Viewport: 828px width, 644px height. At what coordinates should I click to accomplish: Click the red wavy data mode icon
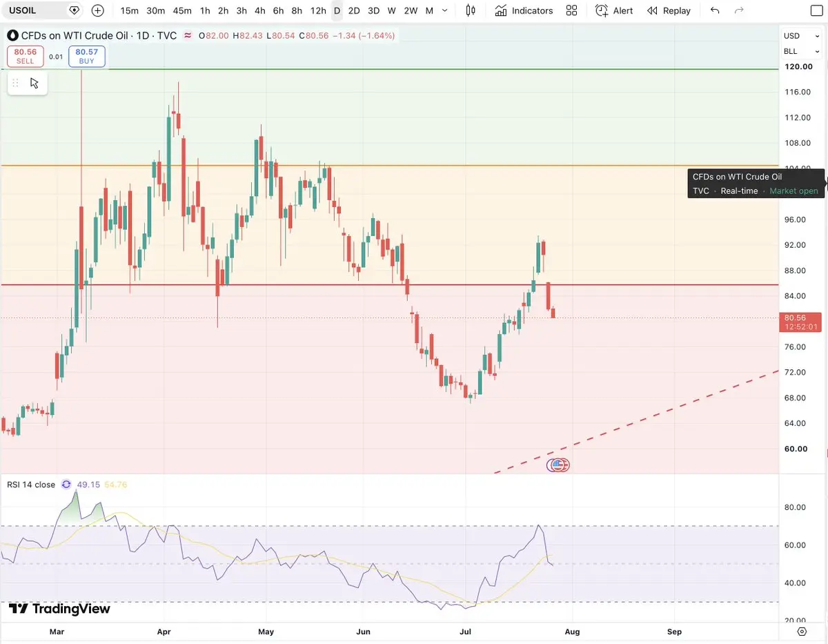(188, 35)
